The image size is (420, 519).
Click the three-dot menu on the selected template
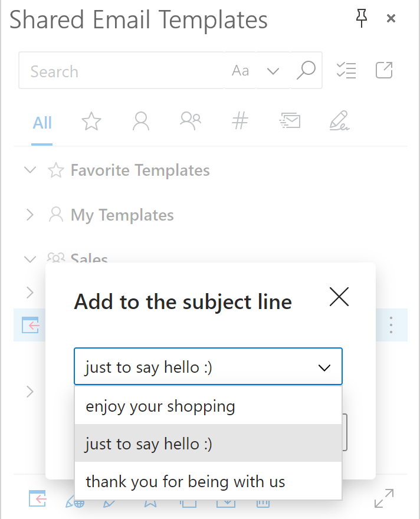[391, 325]
